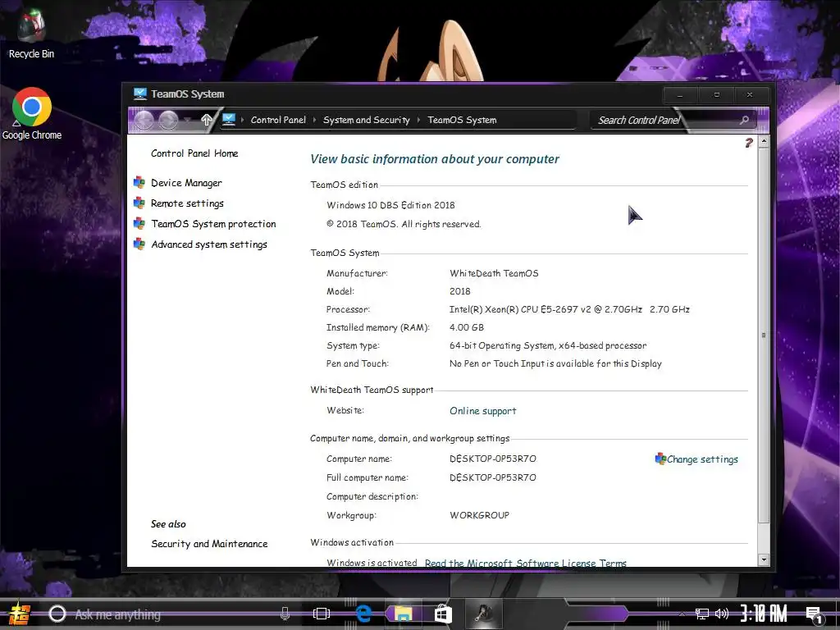Open recent locations dropdown arrow
The image size is (840, 630).
pos(187,119)
